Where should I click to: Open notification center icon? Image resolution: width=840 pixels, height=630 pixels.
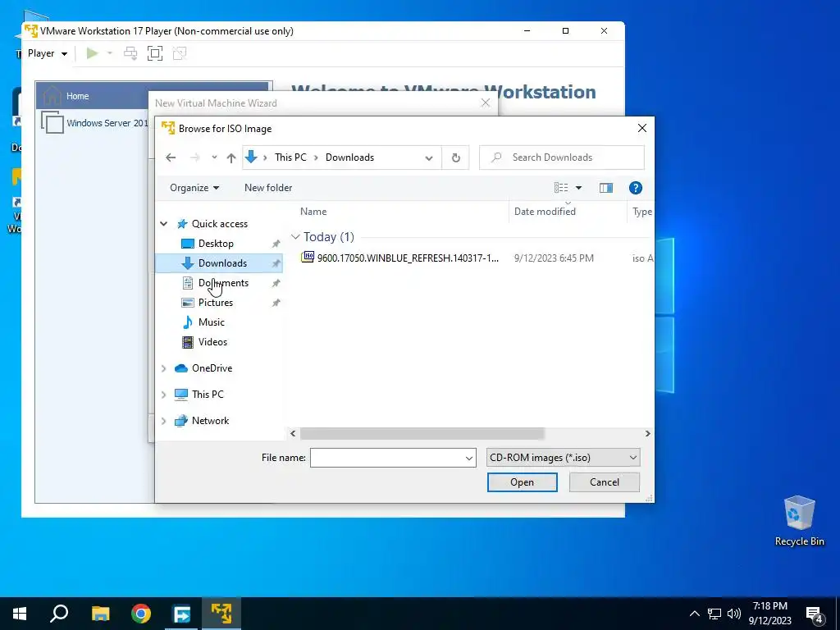click(814, 614)
